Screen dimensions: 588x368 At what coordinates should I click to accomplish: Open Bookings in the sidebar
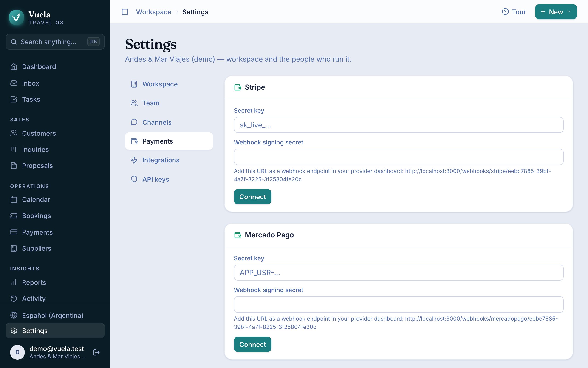point(55,216)
